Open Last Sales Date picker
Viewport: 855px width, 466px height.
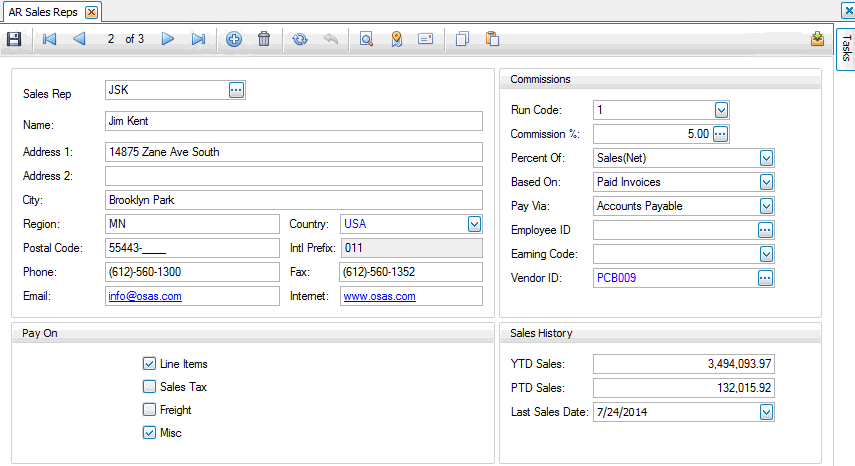[766, 412]
